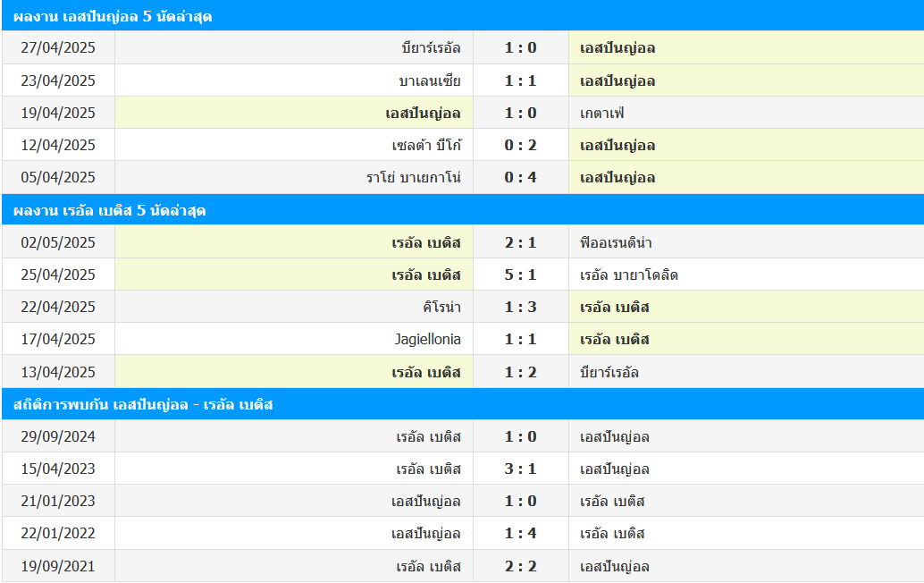The image size is (924, 583).
Task: Click the team name เรอัล บายาโดลิด
Action: (x=629, y=275)
